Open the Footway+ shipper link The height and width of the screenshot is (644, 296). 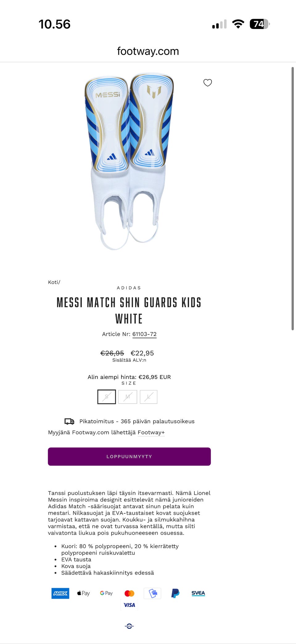(151, 432)
